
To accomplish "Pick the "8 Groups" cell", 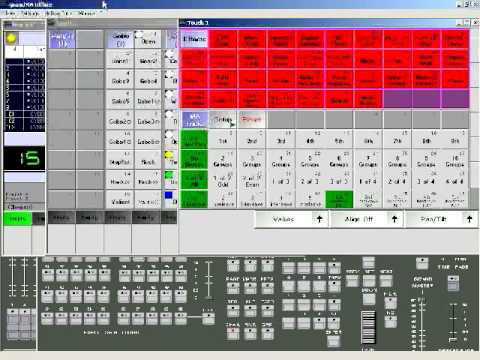I will point(397,160).
